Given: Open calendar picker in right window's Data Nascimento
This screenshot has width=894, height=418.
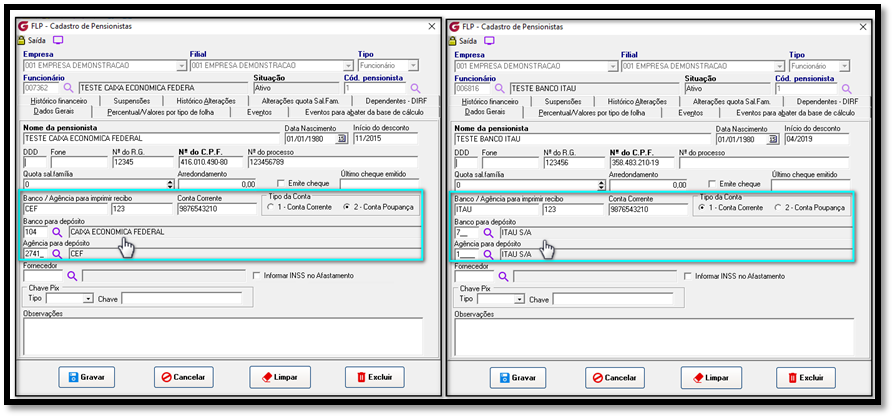Looking at the screenshot, I should click(x=773, y=139).
